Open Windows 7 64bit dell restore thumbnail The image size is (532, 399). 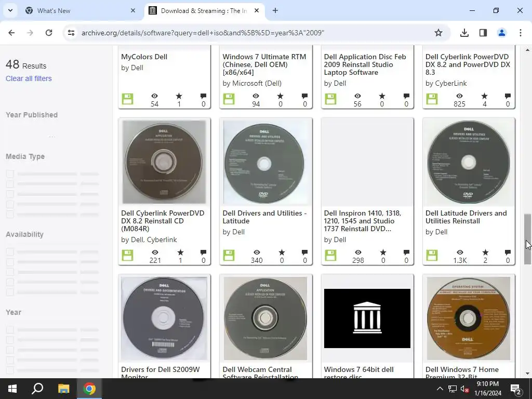[x=367, y=318]
